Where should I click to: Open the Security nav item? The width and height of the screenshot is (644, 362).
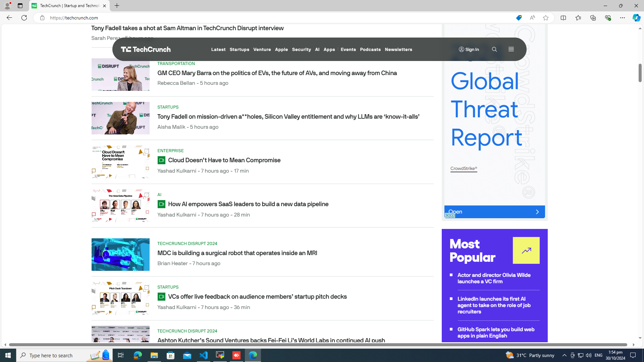tap(301, 50)
